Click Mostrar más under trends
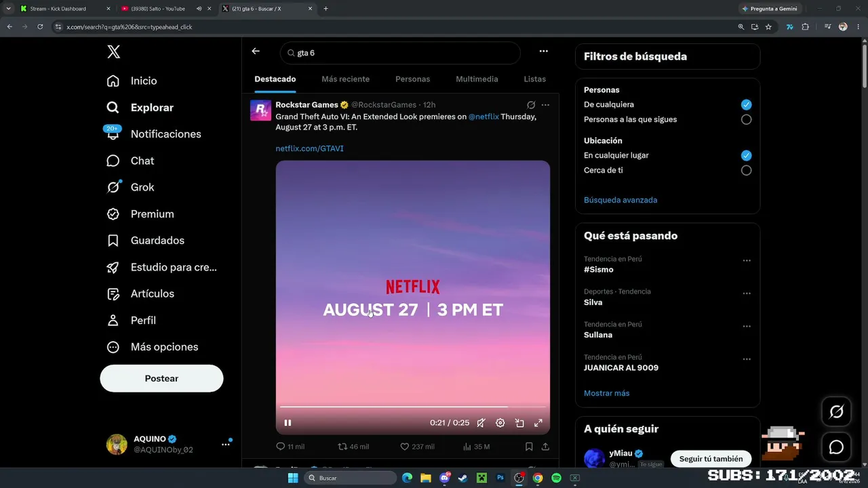 point(606,393)
